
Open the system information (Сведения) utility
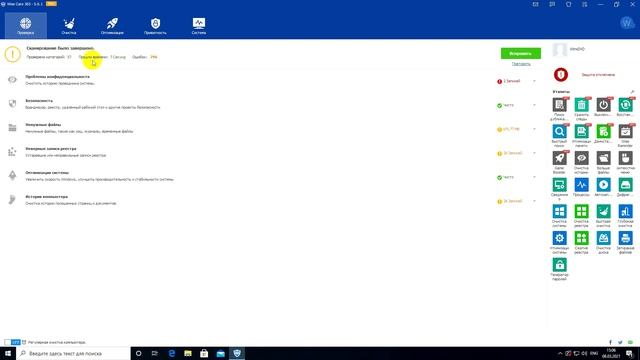(560, 184)
